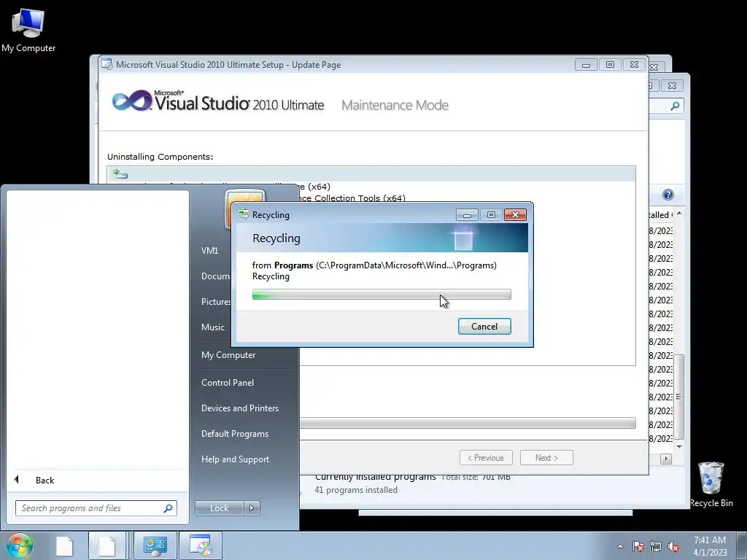Open Help and Support from Start menu
Image resolution: width=747 pixels, height=560 pixels.
(235, 459)
